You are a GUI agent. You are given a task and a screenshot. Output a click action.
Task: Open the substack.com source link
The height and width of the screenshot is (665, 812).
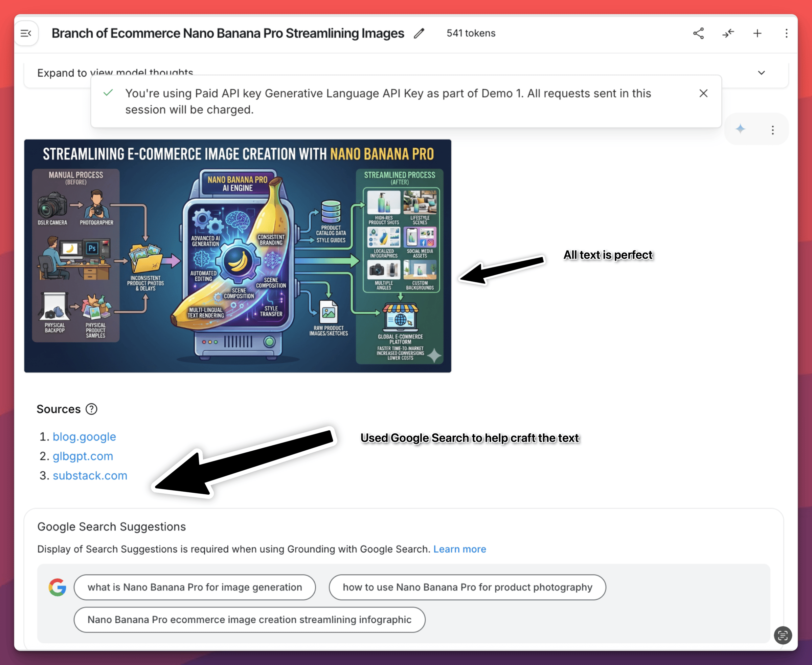[90, 475]
